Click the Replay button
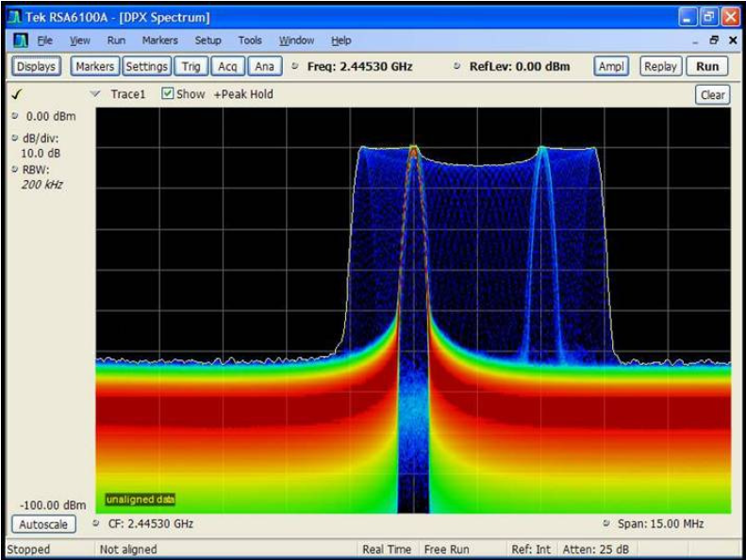Viewport: 746px width, 560px height. click(660, 67)
